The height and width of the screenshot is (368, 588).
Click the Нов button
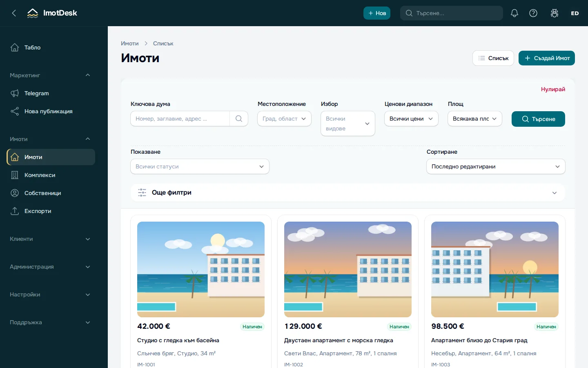coord(377,13)
